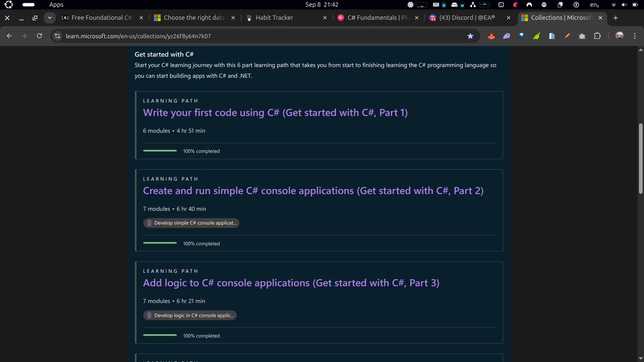Click the Part 1 100% completed progress bar
Viewport: 644px width, 362px height.
pyautogui.click(x=160, y=151)
